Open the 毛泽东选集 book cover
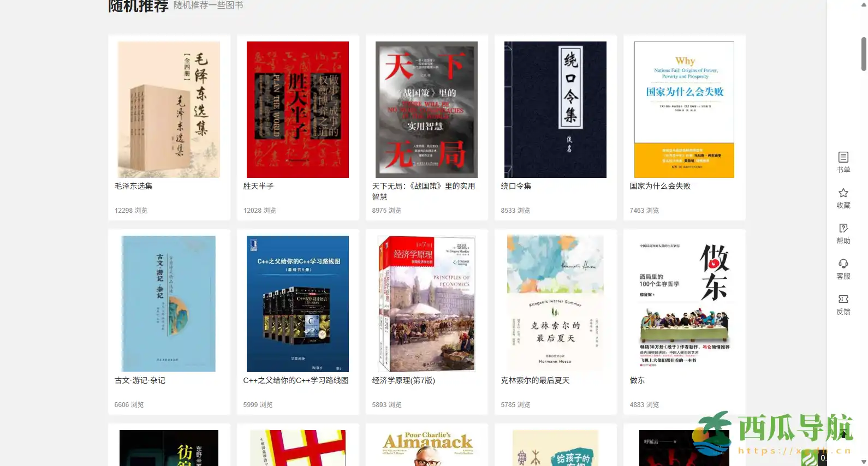868x466 pixels. pos(169,110)
